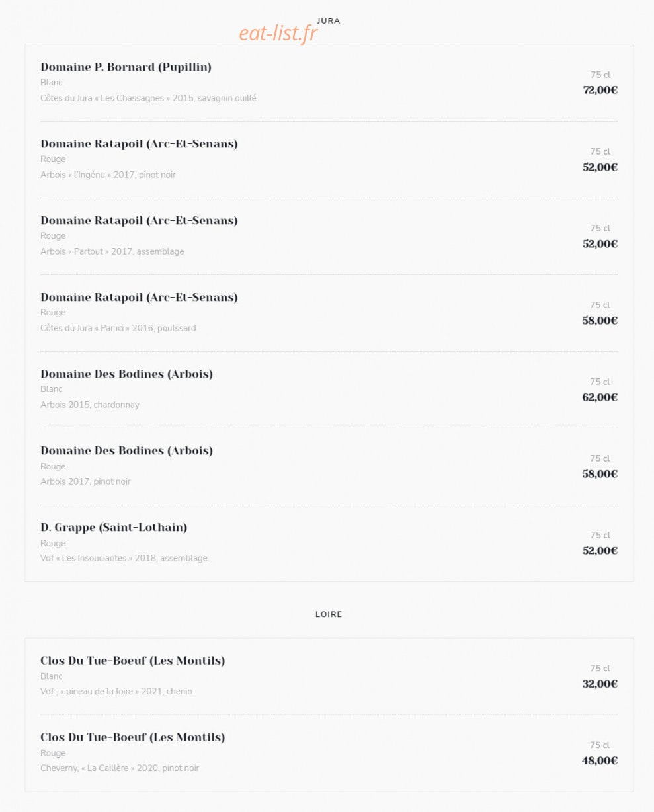The width and height of the screenshot is (654, 812).
Task: Open Domaine Des Bodines chardonnay 2015 description
Action: [90, 405]
